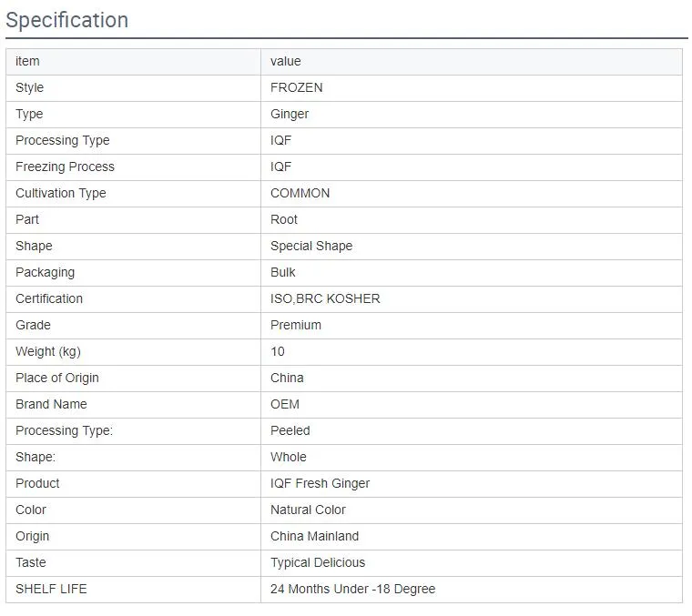Click the COMMON cultivation type value
This screenshot has height=616, width=692.
(x=300, y=193)
